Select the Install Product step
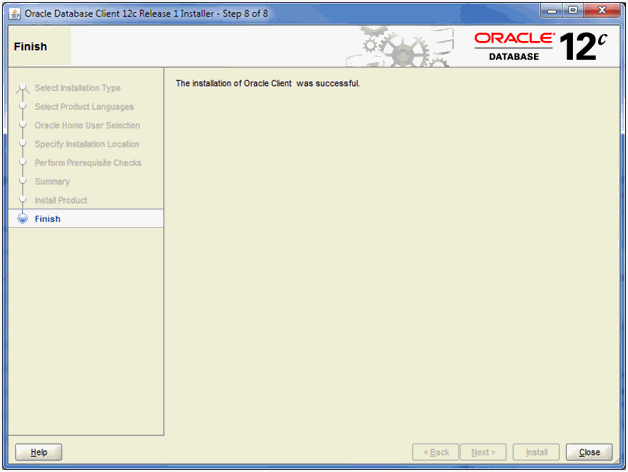The width and height of the screenshot is (628, 472). 61,200
